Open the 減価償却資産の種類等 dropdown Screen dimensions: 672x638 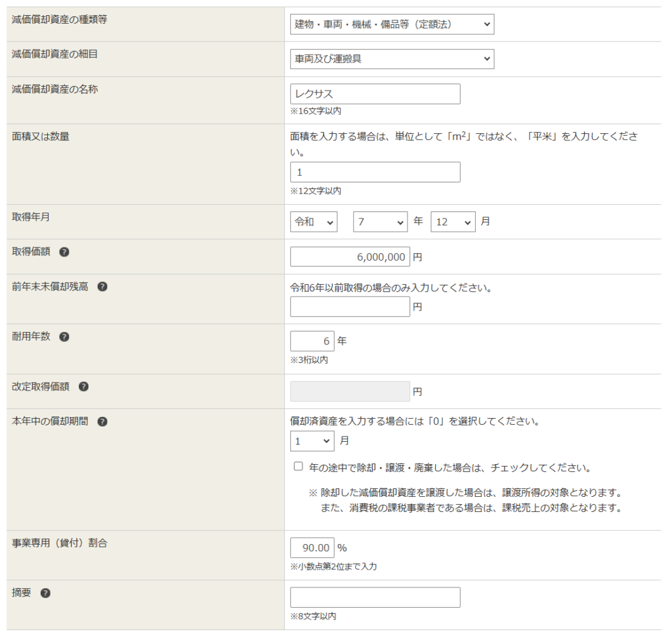392,24
